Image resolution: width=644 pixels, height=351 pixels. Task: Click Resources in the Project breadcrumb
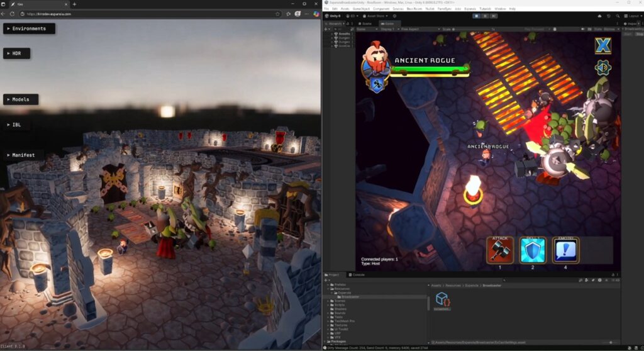point(453,285)
